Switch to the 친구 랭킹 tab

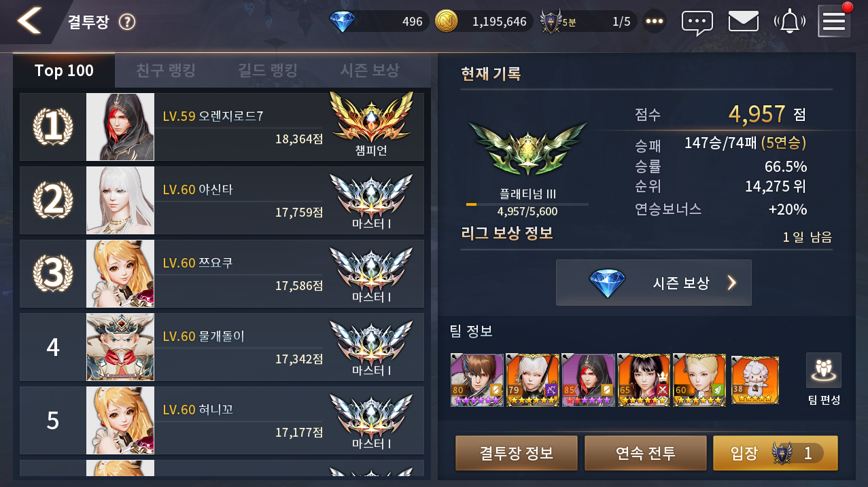coord(166,71)
